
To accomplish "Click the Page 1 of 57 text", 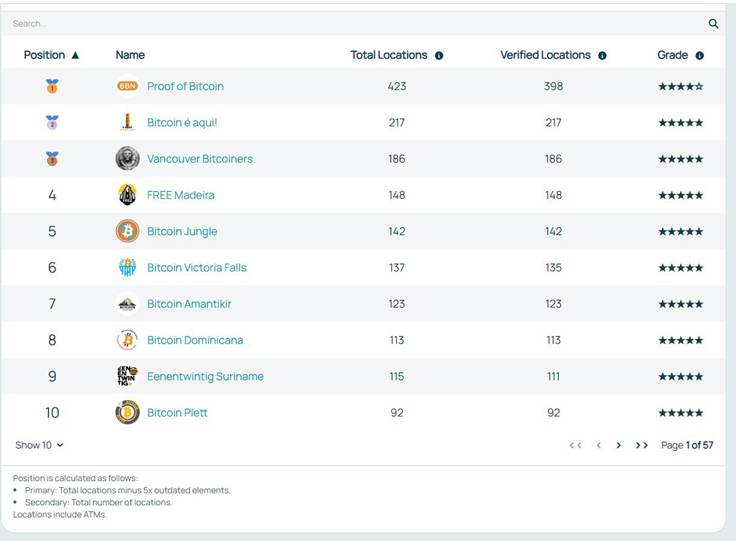I will pos(687,445).
